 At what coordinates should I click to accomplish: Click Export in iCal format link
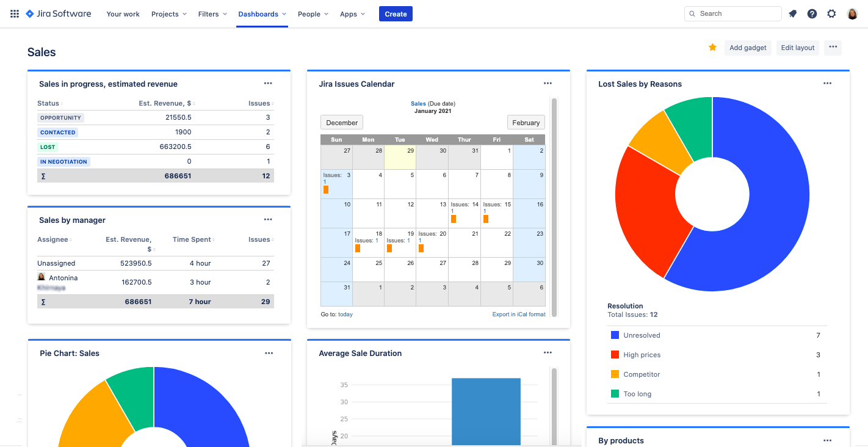pos(518,314)
